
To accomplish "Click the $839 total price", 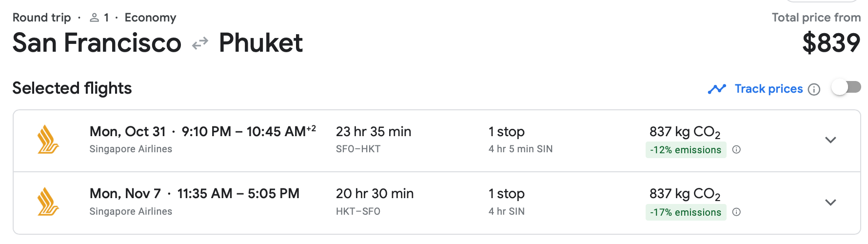I will (x=831, y=43).
